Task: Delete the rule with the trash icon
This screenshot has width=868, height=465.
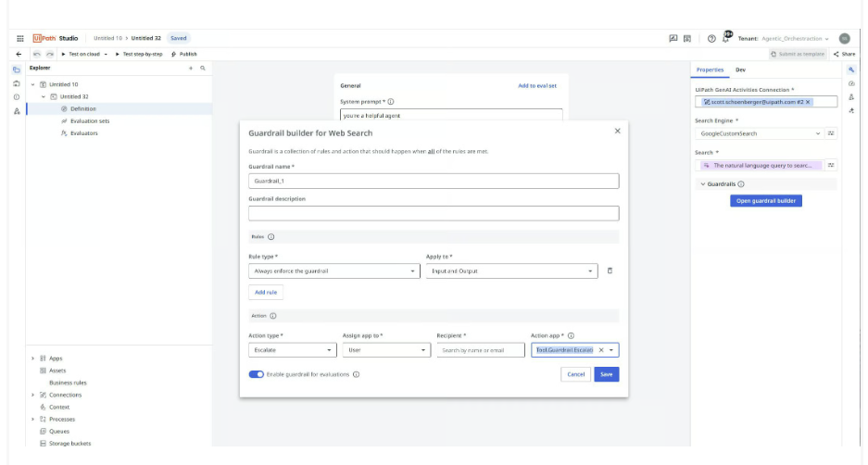Action: tap(610, 271)
